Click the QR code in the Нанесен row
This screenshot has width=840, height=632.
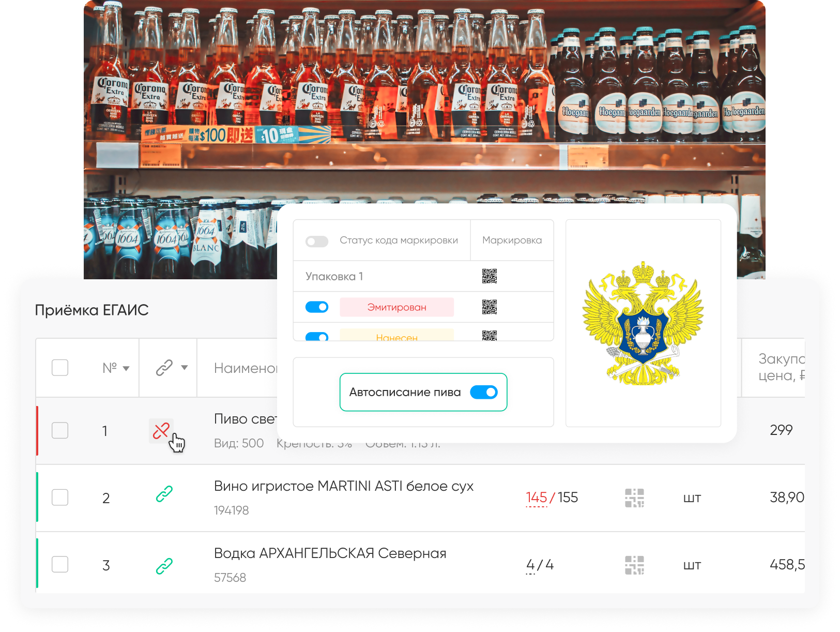click(490, 335)
